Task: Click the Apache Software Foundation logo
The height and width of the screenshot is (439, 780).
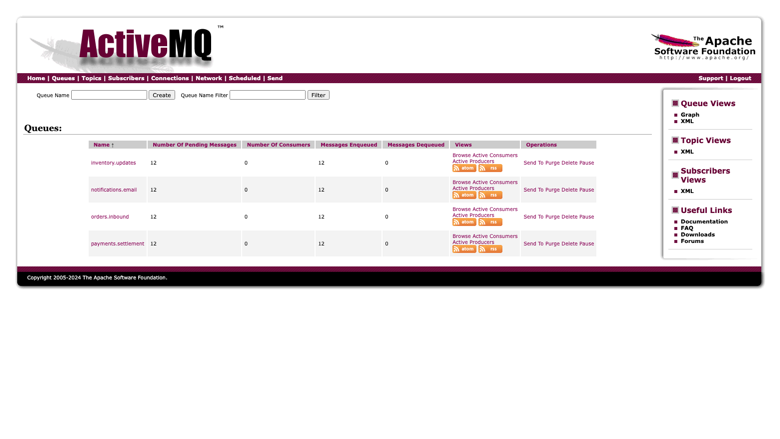Action: tap(703, 47)
